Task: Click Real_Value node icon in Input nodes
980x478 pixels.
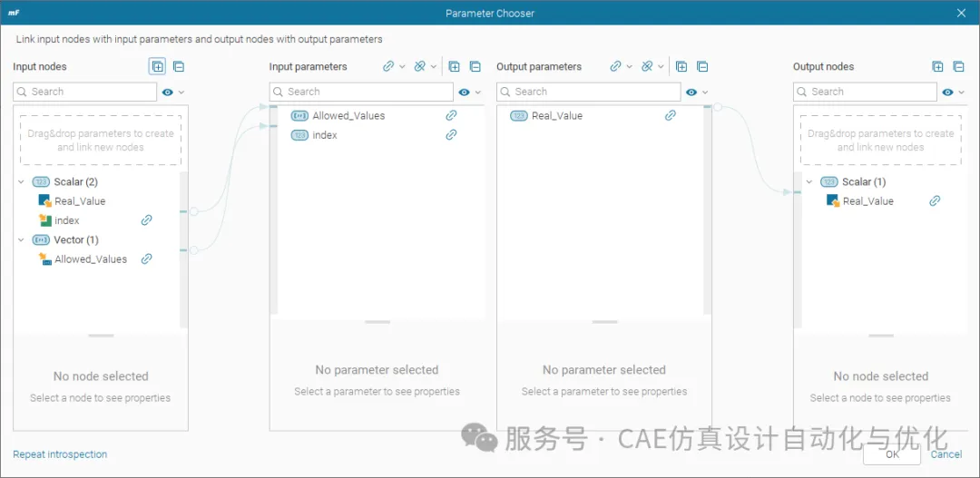Action: click(45, 200)
